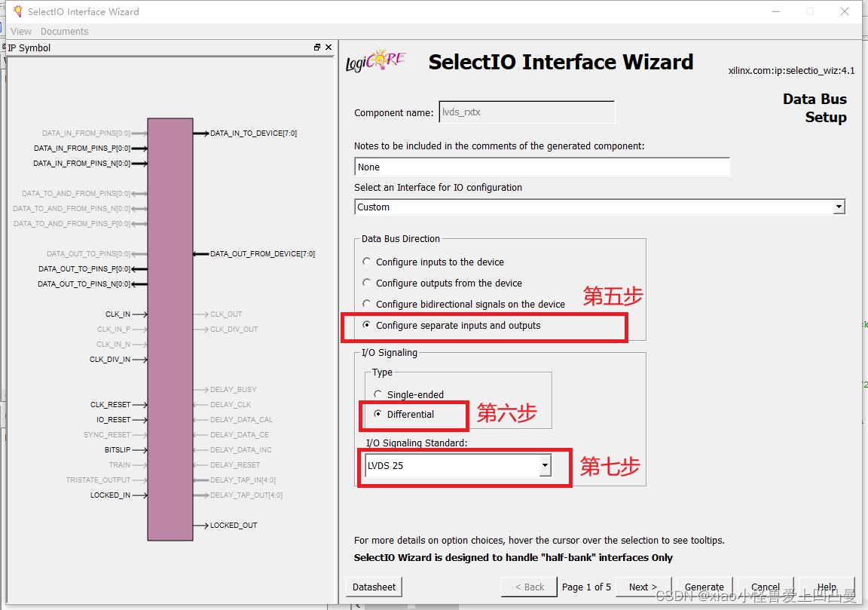Undock the IP Symbol panel via float icon

click(x=316, y=47)
